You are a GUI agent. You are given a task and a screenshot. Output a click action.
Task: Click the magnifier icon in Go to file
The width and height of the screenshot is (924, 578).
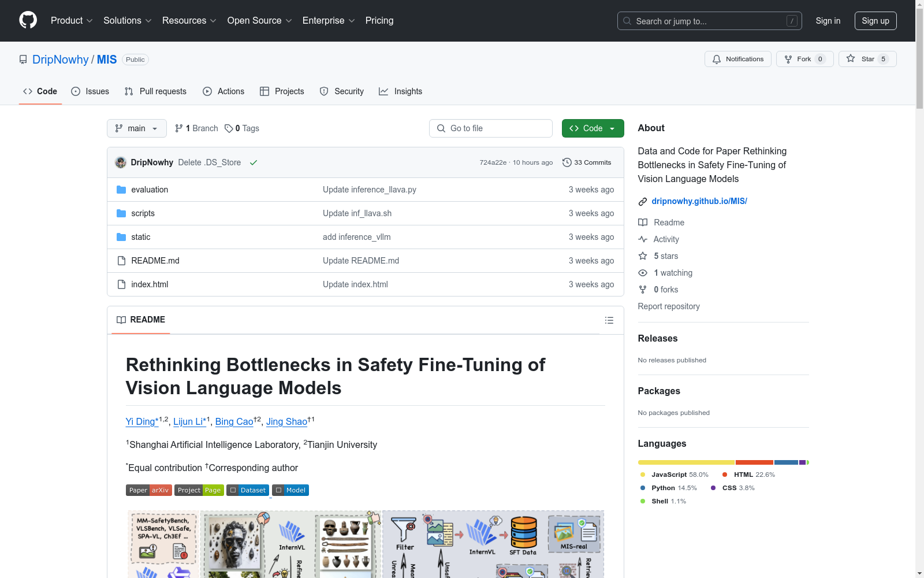(x=441, y=128)
